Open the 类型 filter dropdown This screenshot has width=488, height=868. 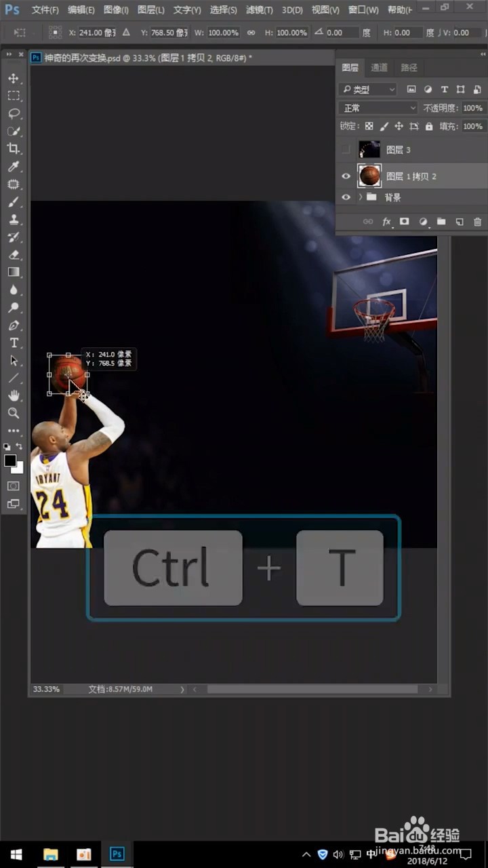pyautogui.click(x=368, y=90)
